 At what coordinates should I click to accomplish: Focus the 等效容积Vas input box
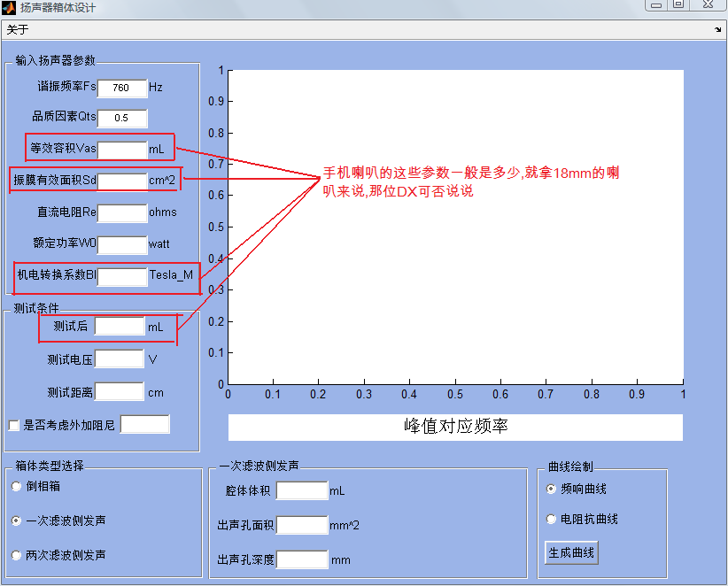(121, 149)
